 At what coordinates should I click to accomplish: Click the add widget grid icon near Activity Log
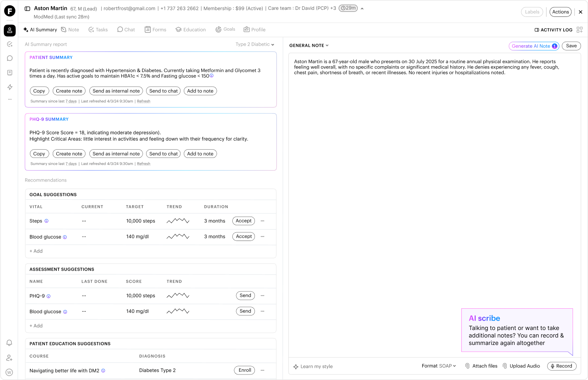579,30
